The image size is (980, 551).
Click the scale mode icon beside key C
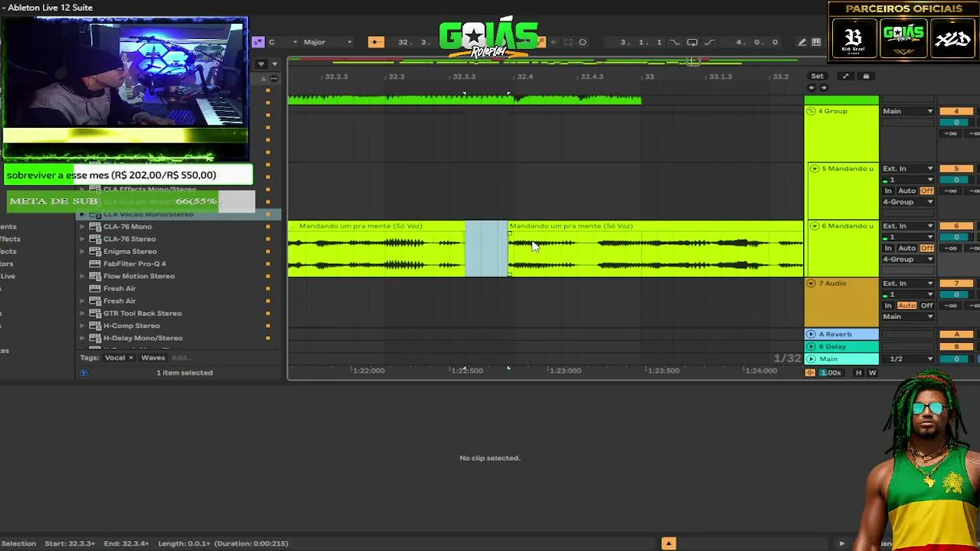coord(258,42)
